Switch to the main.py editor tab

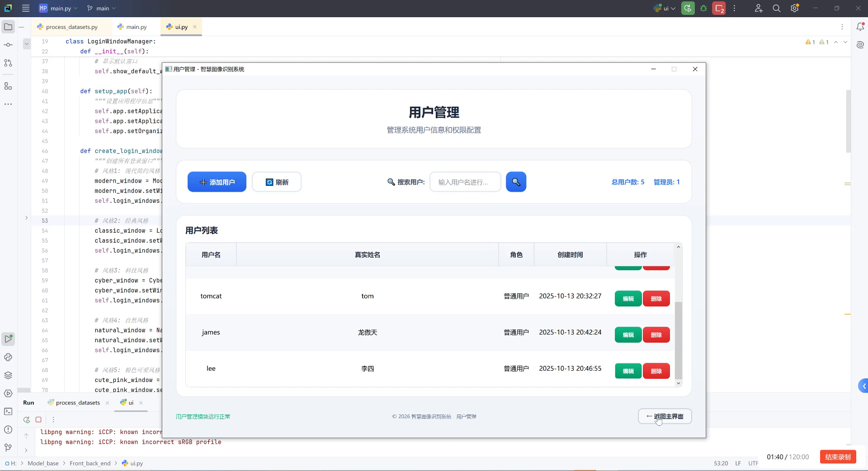pos(135,27)
